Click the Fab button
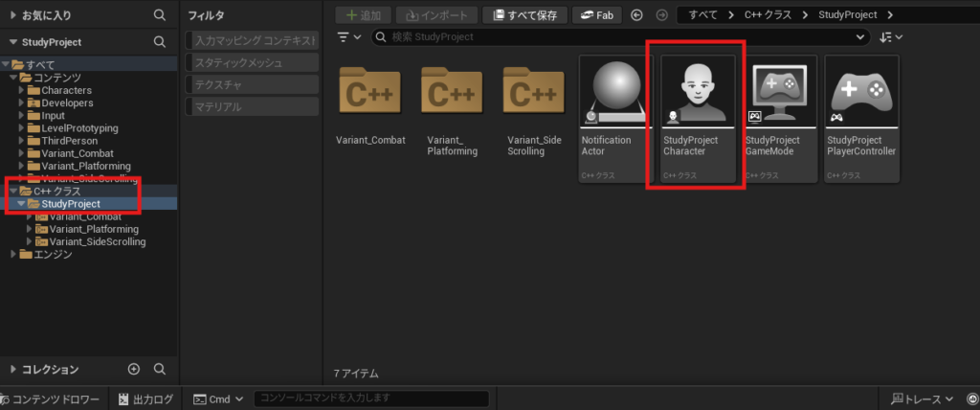Screen dimensions: 980x410 (x=597, y=15)
